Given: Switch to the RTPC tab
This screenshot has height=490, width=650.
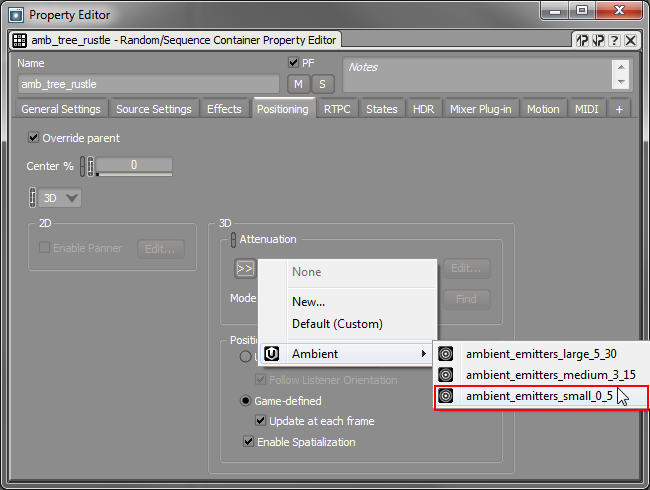Looking at the screenshot, I should click(x=337, y=109).
